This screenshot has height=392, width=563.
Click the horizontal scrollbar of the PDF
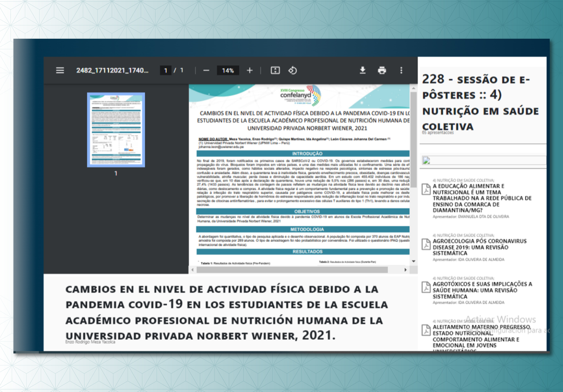(292, 270)
